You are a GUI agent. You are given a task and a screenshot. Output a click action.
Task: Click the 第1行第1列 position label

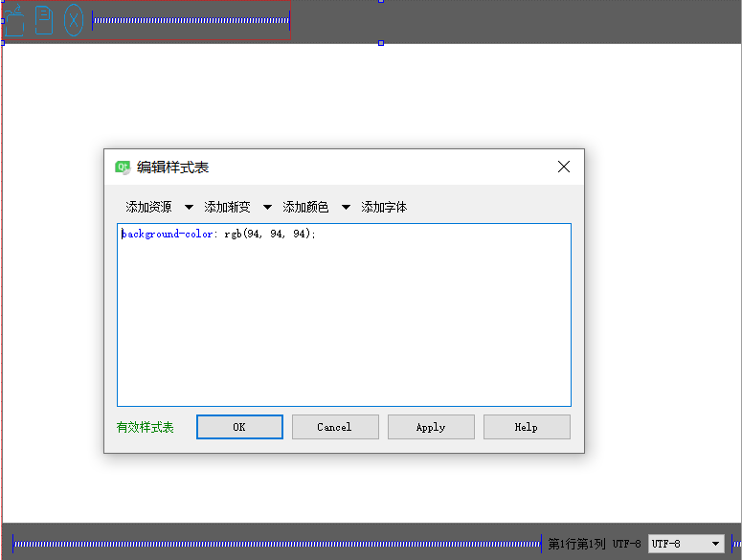pos(576,544)
